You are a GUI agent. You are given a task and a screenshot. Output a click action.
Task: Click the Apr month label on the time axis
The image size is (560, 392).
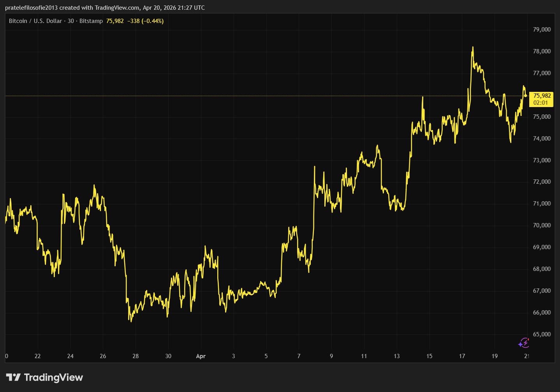[201, 356]
